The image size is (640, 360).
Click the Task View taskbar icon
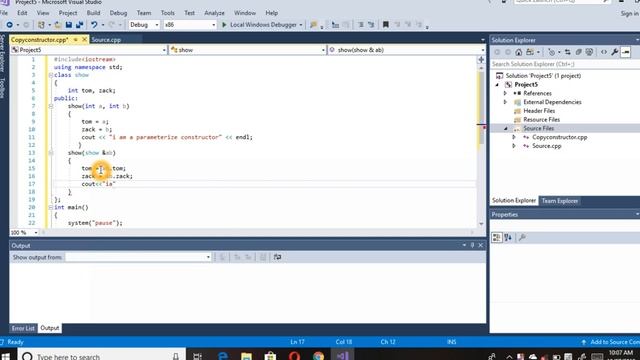(x=198, y=356)
